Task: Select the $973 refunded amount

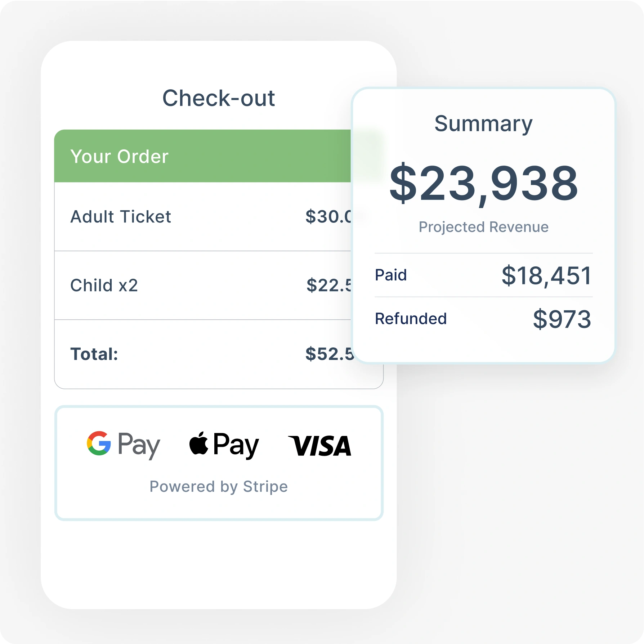Action: [x=562, y=319]
